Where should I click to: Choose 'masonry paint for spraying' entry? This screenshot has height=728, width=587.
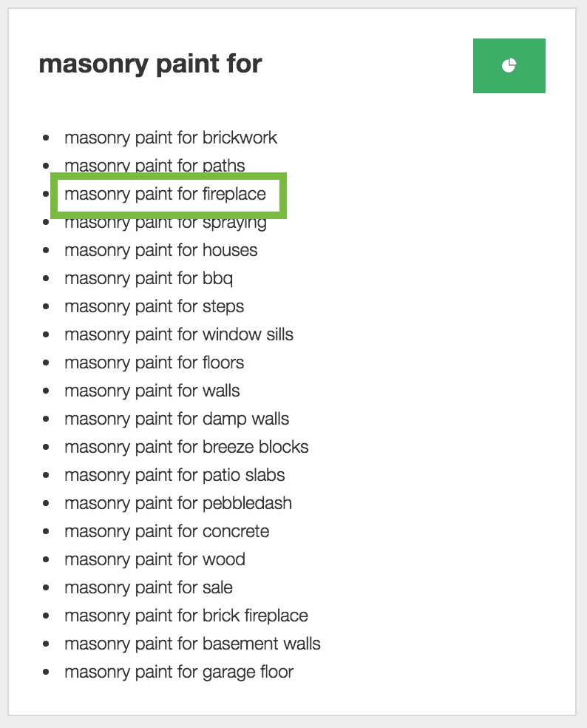[x=165, y=223]
